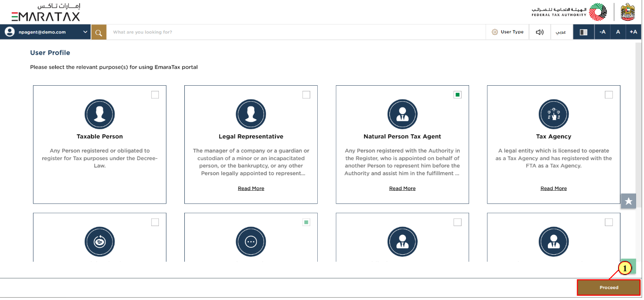Click the Natural Person Tax Agent icon
644x300 pixels.
pyautogui.click(x=402, y=114)
